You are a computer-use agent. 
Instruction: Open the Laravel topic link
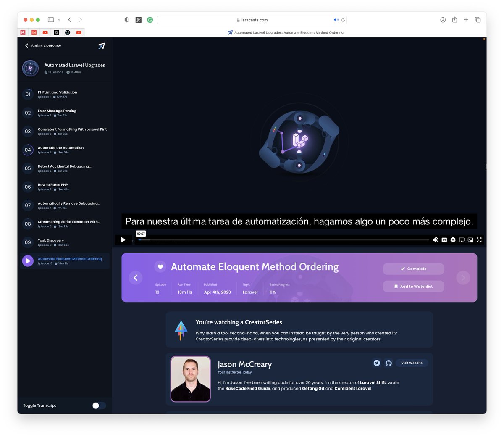pos(250,292)
